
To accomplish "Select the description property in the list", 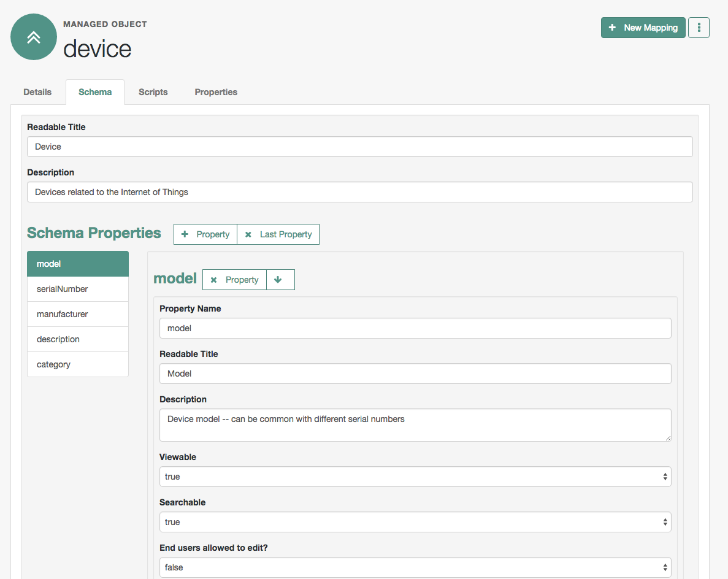I will (x=77, y=339).
